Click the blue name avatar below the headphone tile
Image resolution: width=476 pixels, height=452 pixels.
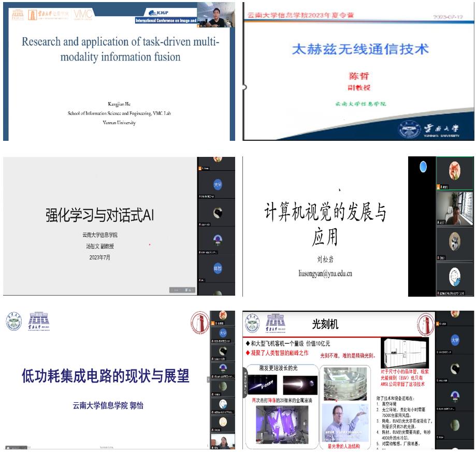pyautogui.click(x=217, y=268)
